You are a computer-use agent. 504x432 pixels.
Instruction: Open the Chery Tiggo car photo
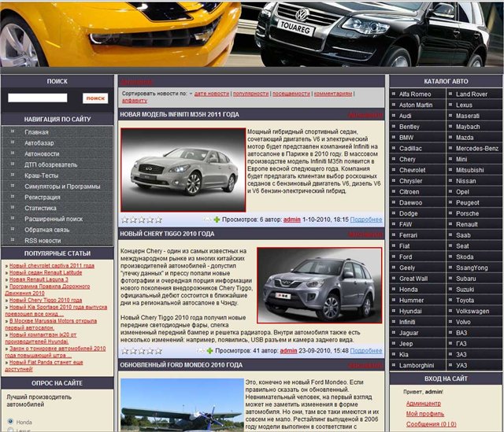click(x=318, y=285)
